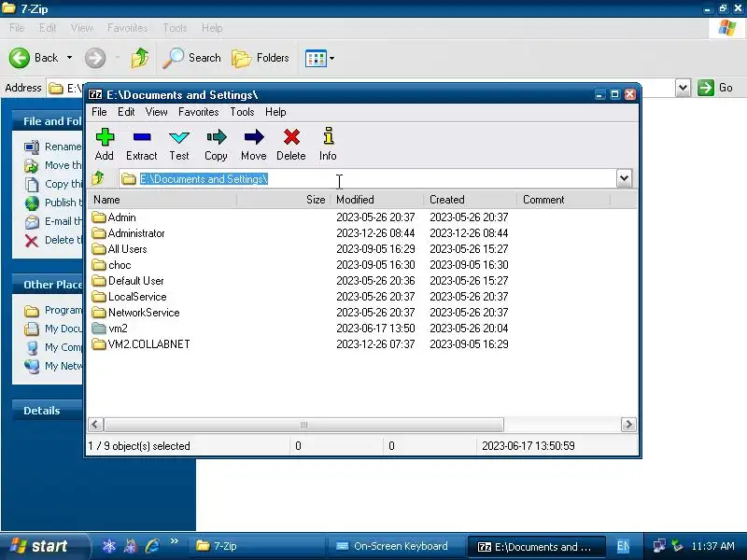Open the Tools menu in 7-Zip window

coord(242,112)
